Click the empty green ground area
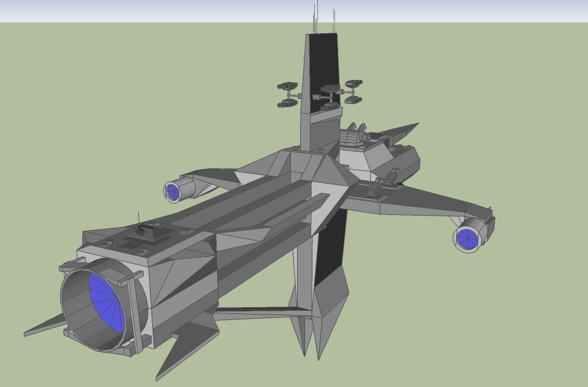This screenshot has height=387, width=588. tap(491, 319)
